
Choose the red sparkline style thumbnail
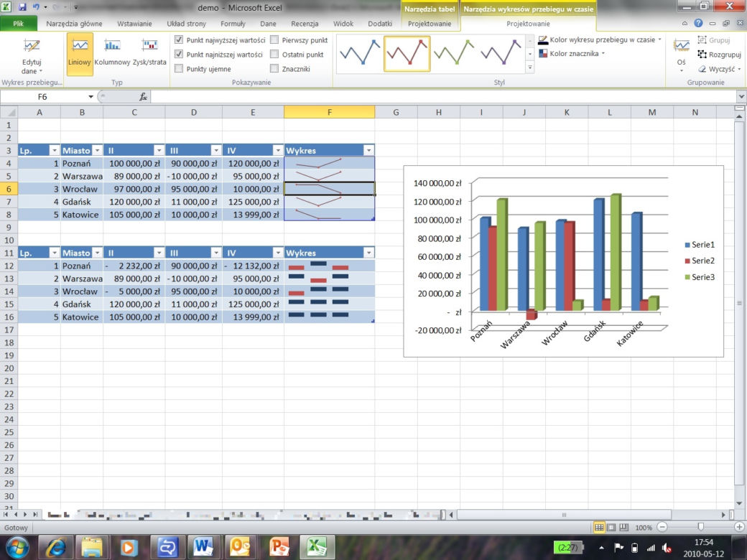coord(407,53)
